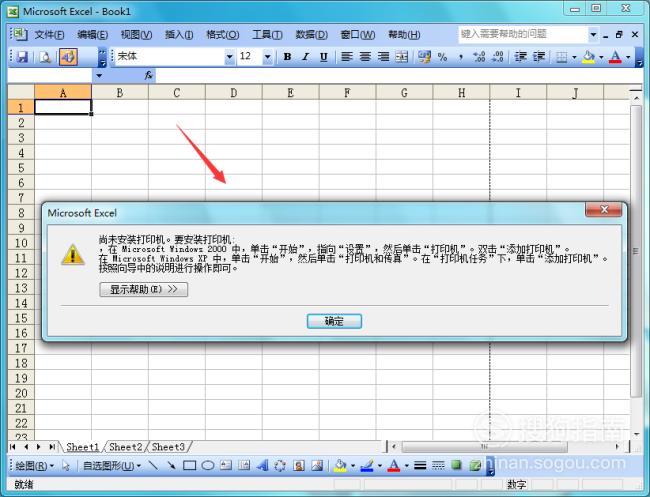
Task: Open Print Preview from the toolbar
Action: coord(45,57)
